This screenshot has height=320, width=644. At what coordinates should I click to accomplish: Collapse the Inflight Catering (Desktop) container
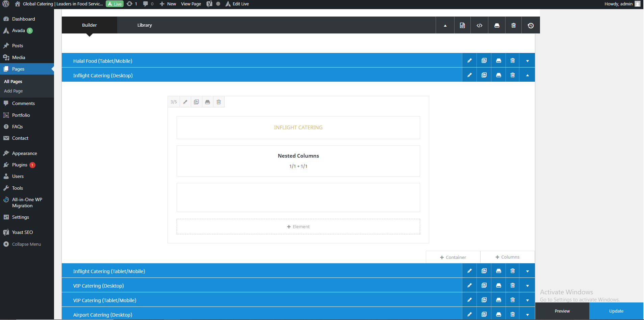tap(527, 75)
